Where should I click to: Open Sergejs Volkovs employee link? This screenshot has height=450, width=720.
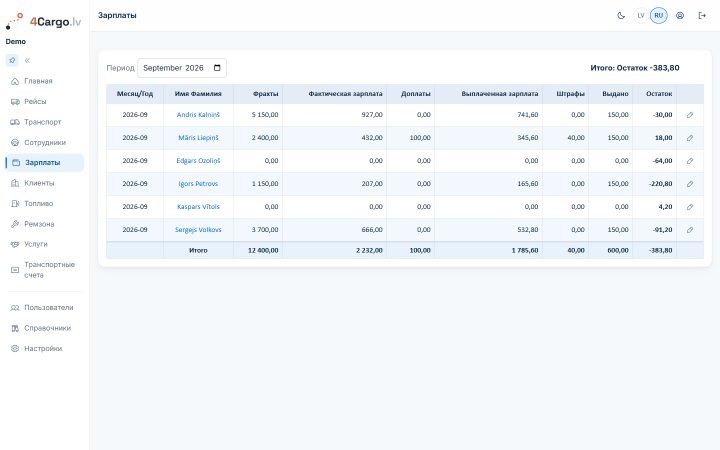(198, 230)
